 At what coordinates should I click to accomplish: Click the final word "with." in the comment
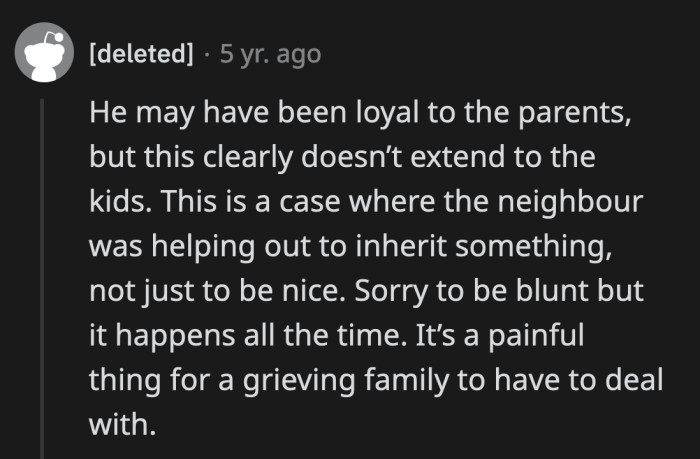pyautogui.click(x=123, y=424)
